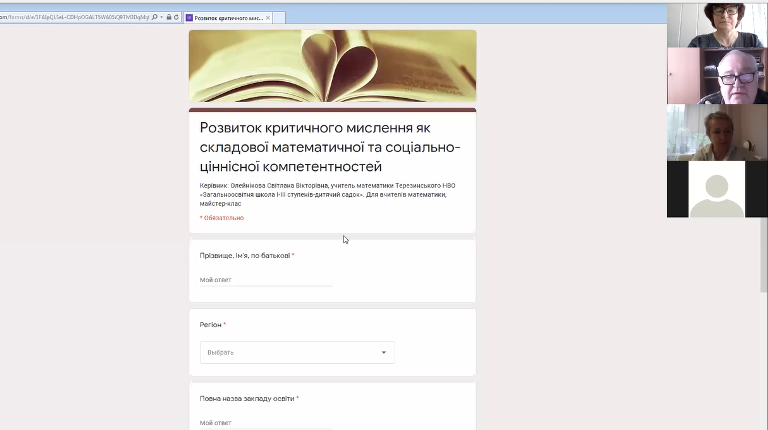This screenshot has width=768, height=430.
Task: Click the 'Прізвище, ім'я, по батькові' answer field
Action: [266, 280]
